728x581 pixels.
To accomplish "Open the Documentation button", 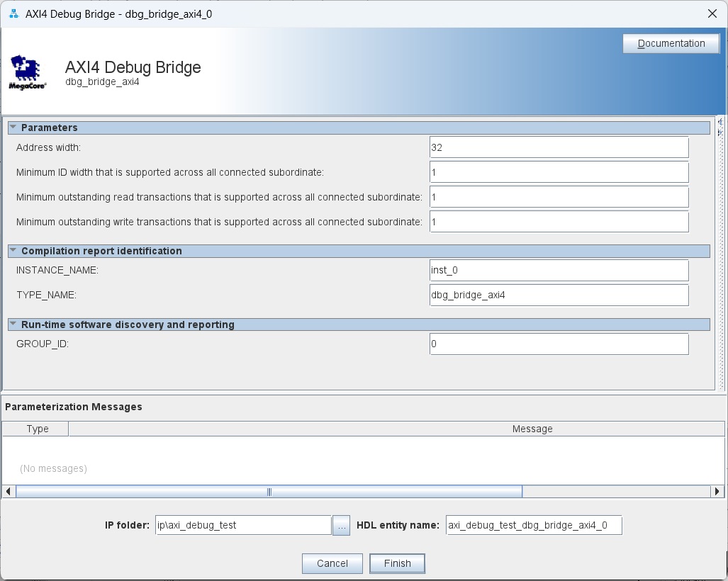I will [671, 43].
